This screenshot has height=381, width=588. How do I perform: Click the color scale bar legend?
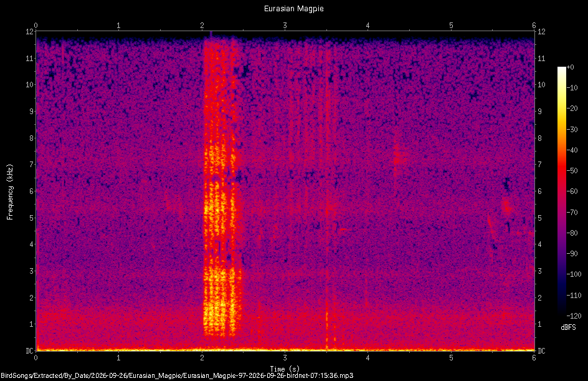point(561,191)
